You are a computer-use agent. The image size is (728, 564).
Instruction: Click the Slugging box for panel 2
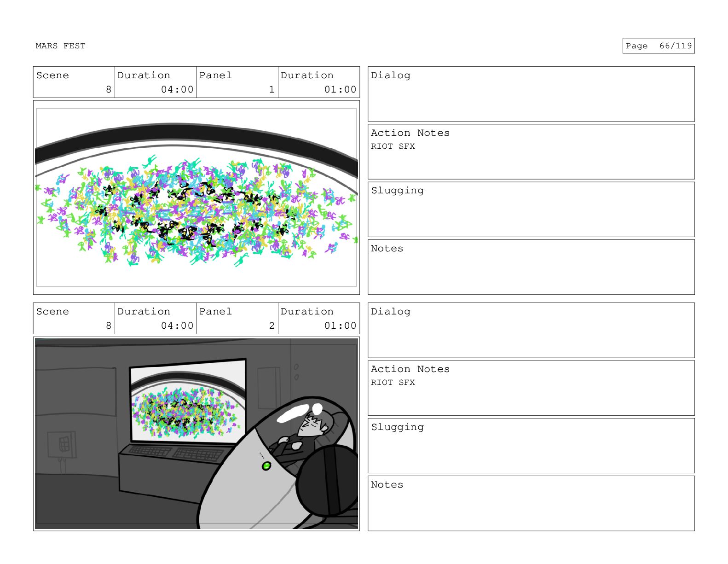coord(531,446)
